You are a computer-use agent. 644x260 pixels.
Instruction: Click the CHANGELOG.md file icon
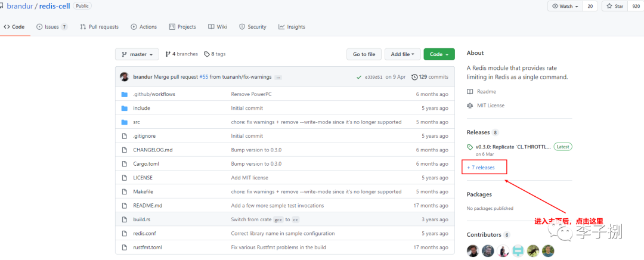click(x=125, y=150)
